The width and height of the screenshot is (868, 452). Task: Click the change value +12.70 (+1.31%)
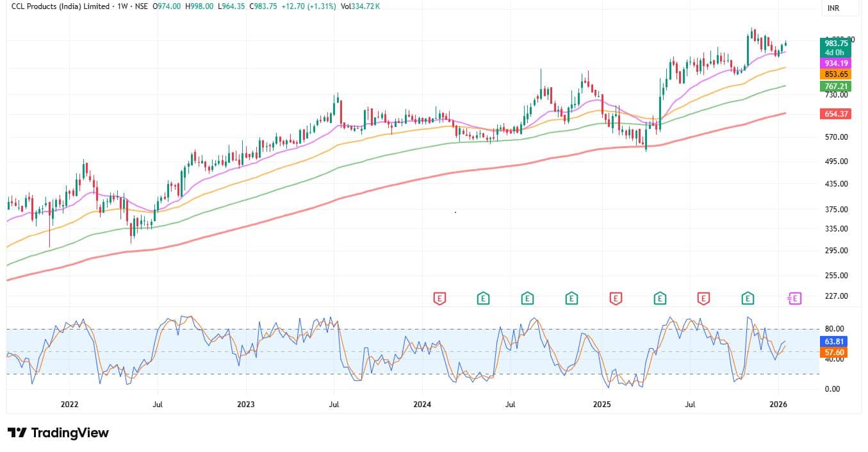(307, 6)
